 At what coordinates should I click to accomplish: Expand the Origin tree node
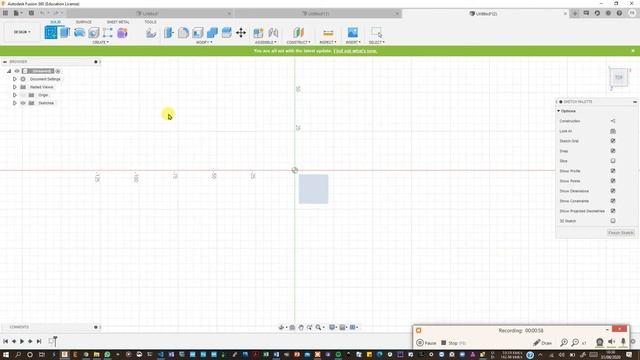pos(15,95)
